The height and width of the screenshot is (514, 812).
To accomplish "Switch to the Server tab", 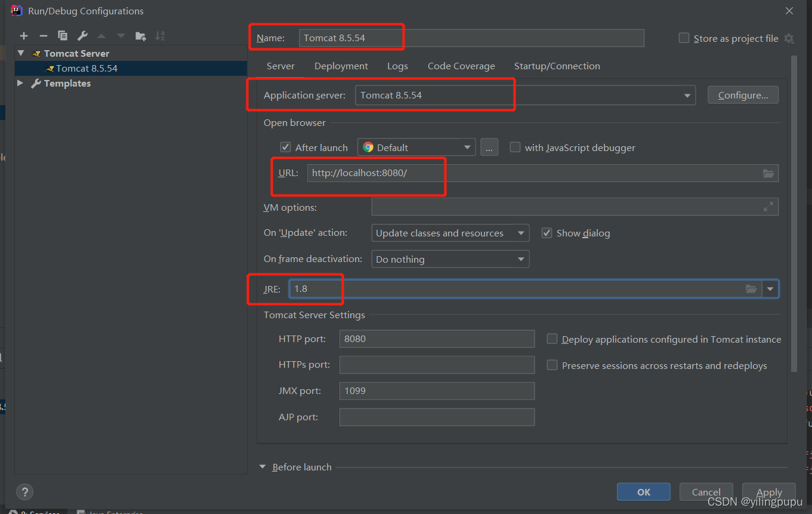I will [280, 66].
